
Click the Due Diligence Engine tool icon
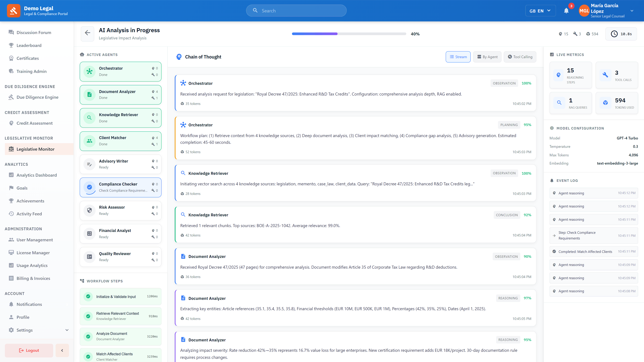click(x=11, y=97)
